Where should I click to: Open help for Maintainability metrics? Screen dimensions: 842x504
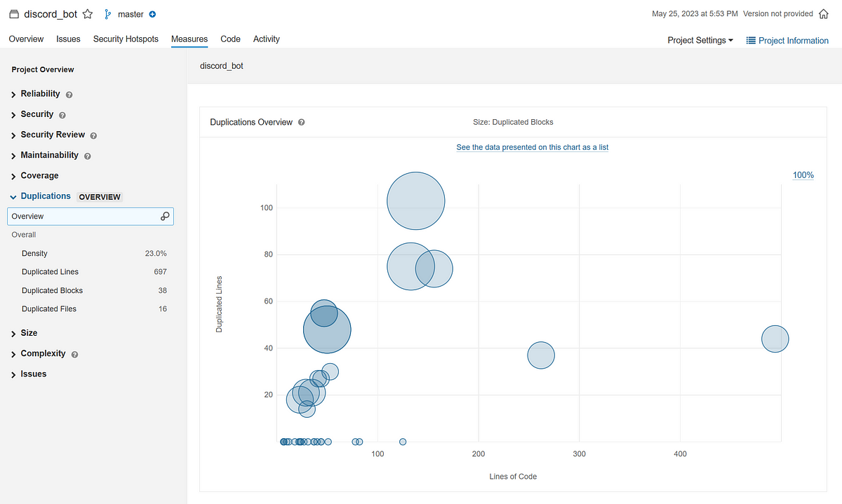[87, 156]
